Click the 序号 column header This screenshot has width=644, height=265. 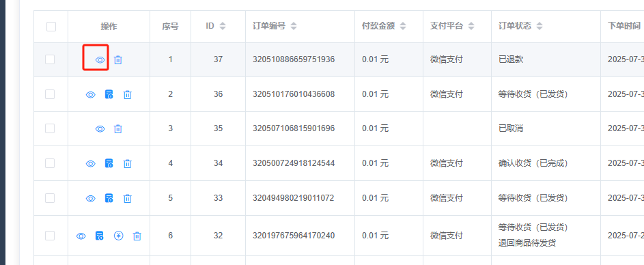click(170, 27)
